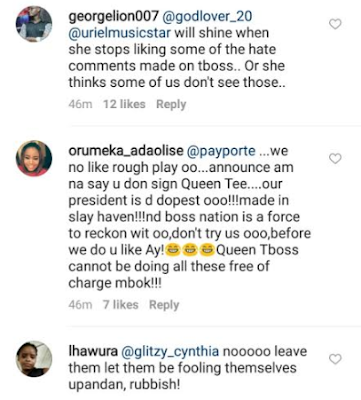Screen dimensions: 361x400
Task: Open orumeka_adaolise's profile picture
Action: pos(34,158)
